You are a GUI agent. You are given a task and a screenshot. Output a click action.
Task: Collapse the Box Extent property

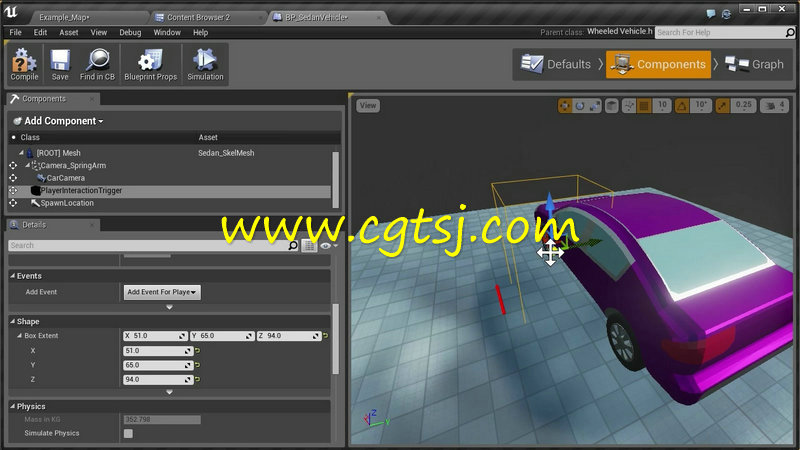pos(19,336)
